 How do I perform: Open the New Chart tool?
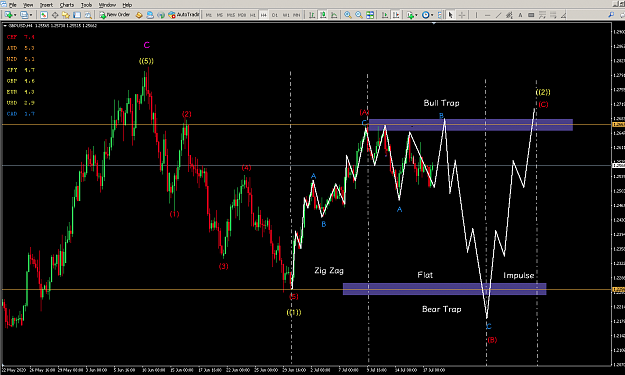(x=8, y=15)
